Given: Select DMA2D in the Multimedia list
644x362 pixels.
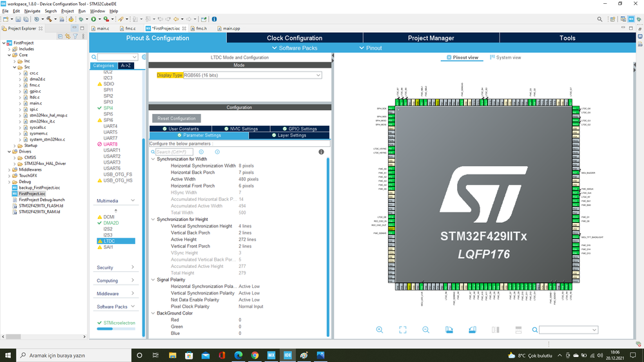Looking at the screenshot, I should pos(111,223).
